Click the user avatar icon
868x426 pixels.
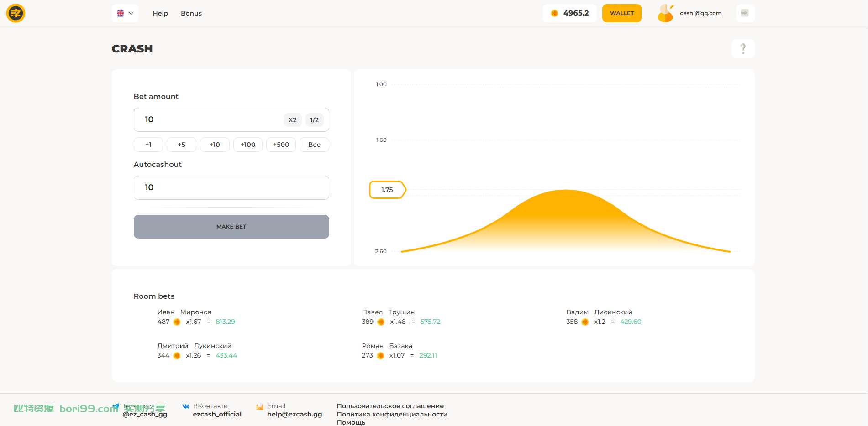(x=665, y=13)
